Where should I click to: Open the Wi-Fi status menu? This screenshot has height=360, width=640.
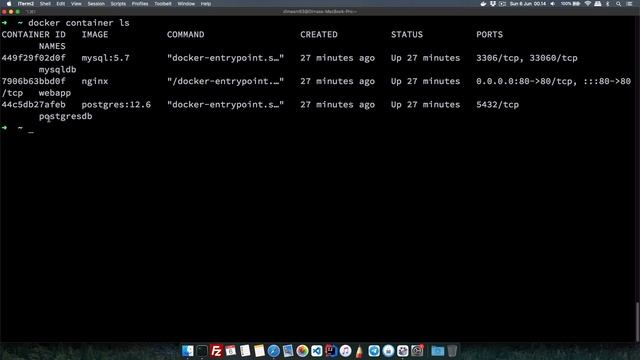pyautogui.click(x=588, y=4)
